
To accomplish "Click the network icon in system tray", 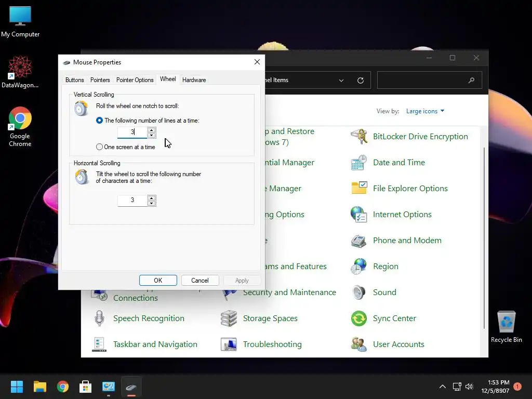I will click(457, 387).
